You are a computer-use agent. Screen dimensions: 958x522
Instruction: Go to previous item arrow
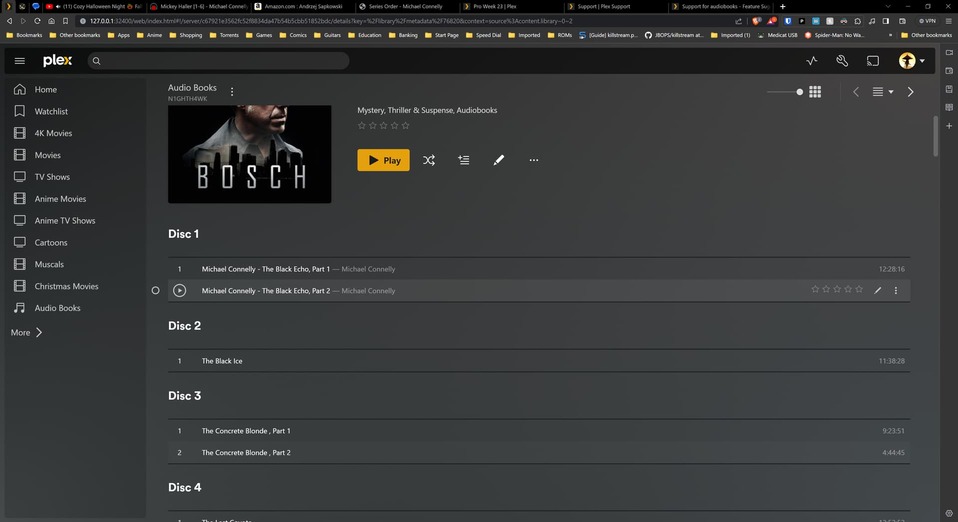click(x=856, y=92)
